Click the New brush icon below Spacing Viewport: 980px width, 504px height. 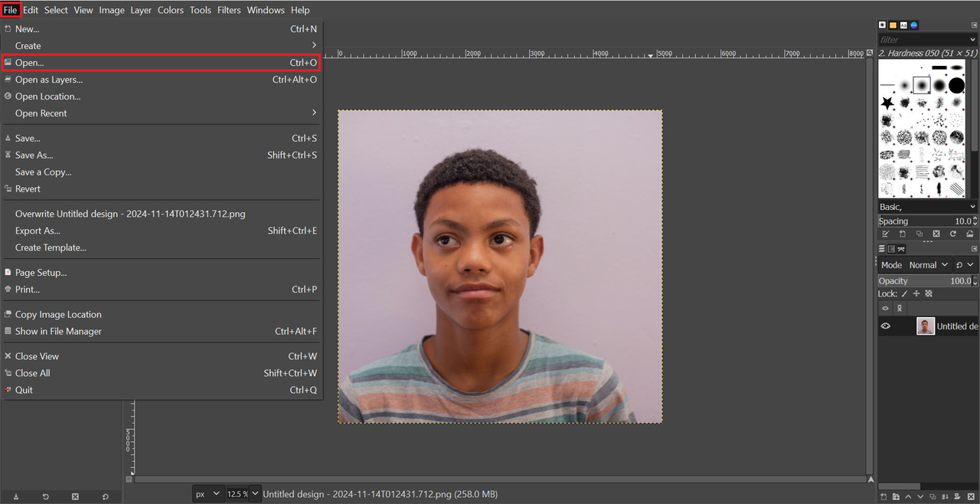coord(903,234)
